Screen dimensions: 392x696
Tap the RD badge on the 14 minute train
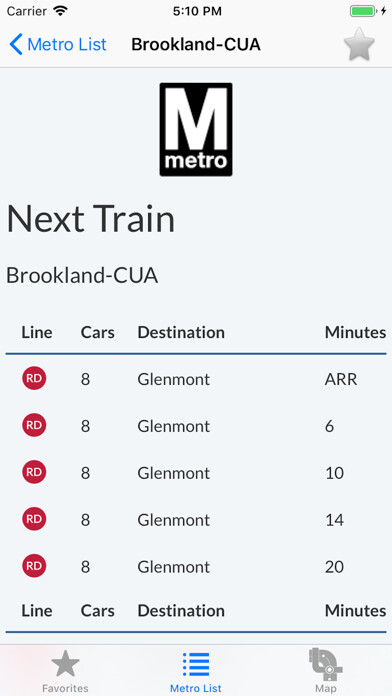(x=34, y=519)
